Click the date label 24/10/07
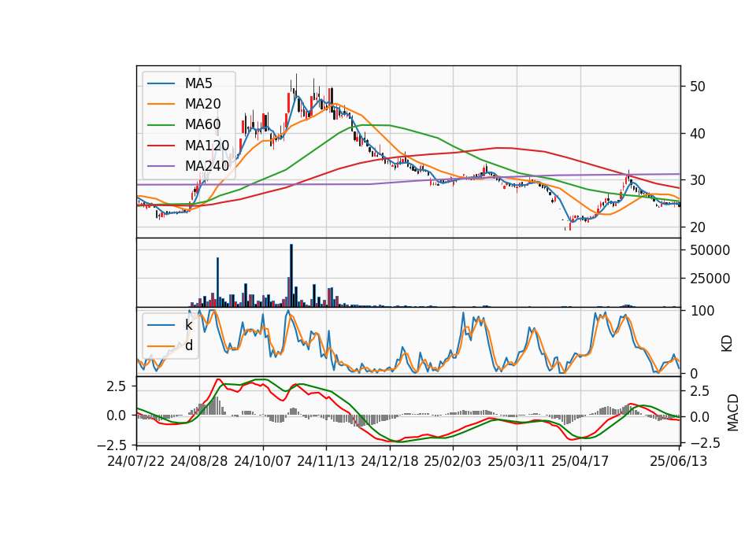756x543 pixels. coord(263,461)
